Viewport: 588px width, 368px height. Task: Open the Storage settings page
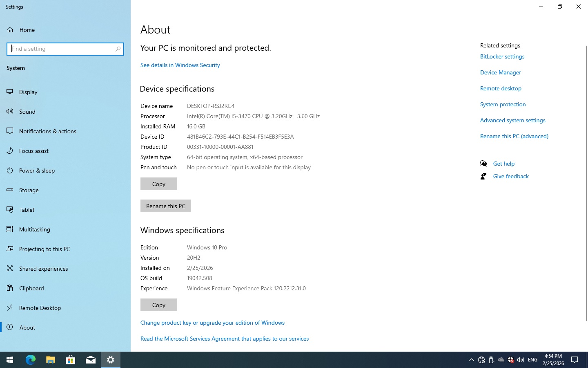pos(65,190)
